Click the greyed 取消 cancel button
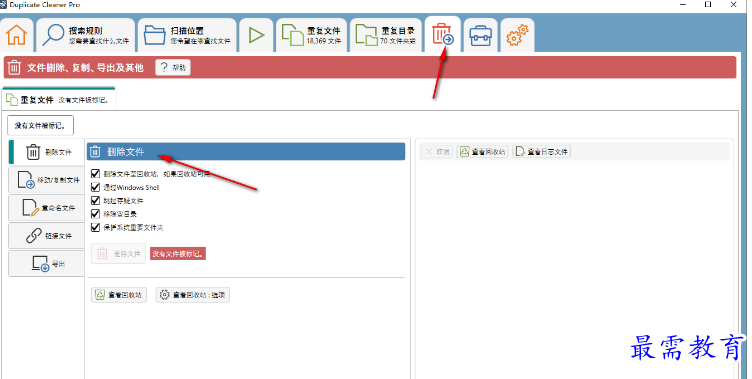752x379 pixels. click(x=436, y=152)
